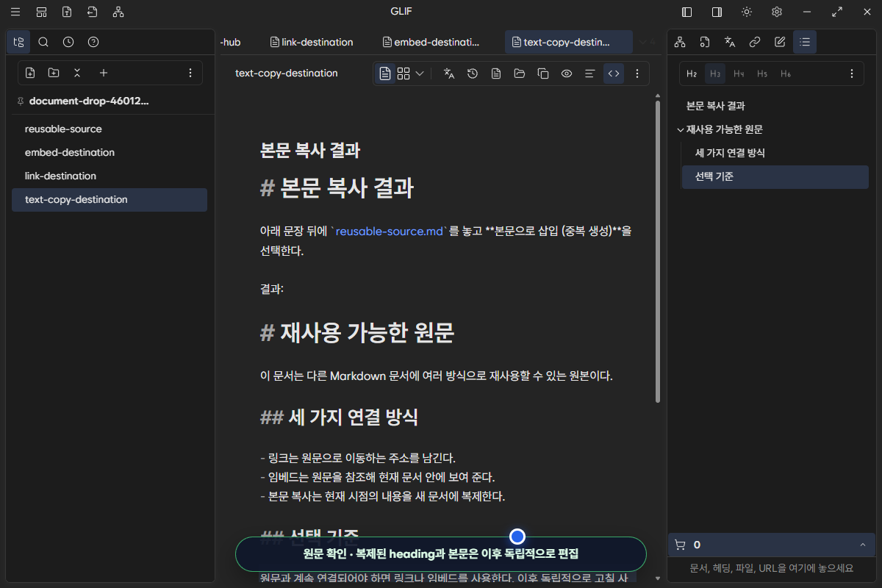Collapse the cart basket panel chevron
Screen dimensions: 882x588
pyautogui.click(x=862, y=545)
